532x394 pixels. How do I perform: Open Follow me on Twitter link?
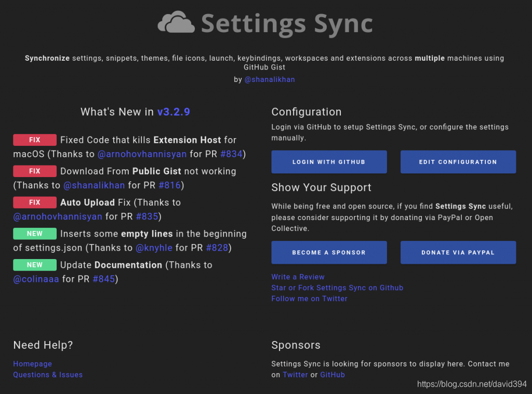[310, 298]
